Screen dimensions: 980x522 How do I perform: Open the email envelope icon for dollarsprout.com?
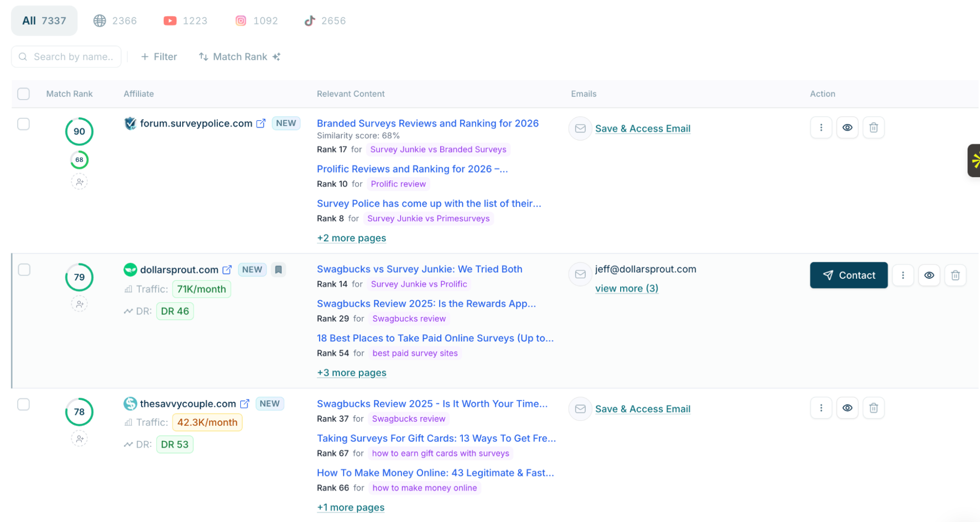[580, 274]
